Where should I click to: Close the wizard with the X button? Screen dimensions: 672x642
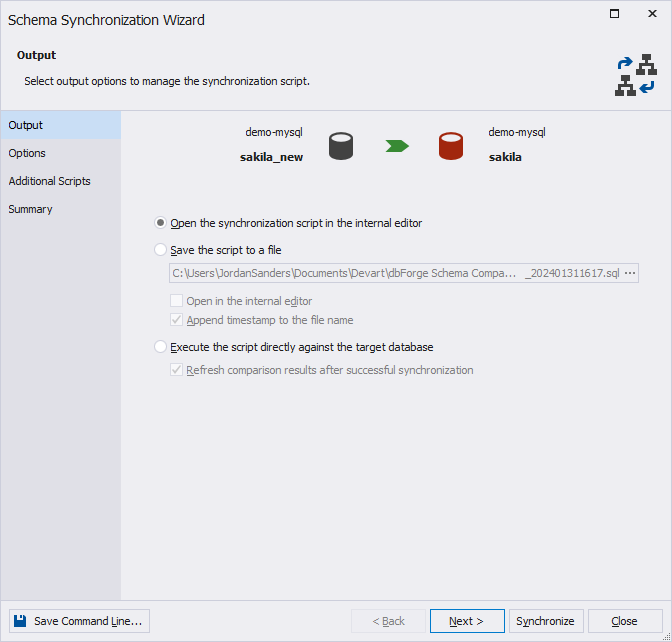click(x=652, y=14)
